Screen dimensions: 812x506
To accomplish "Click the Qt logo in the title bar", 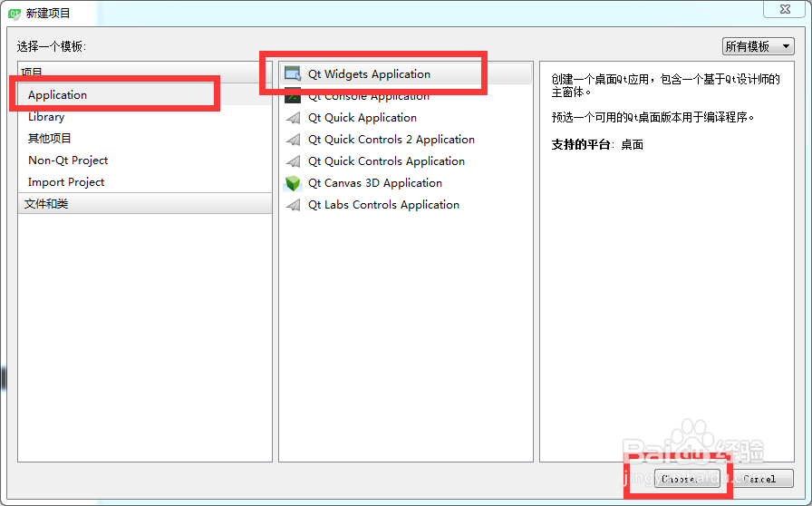I will click(14, 14).
